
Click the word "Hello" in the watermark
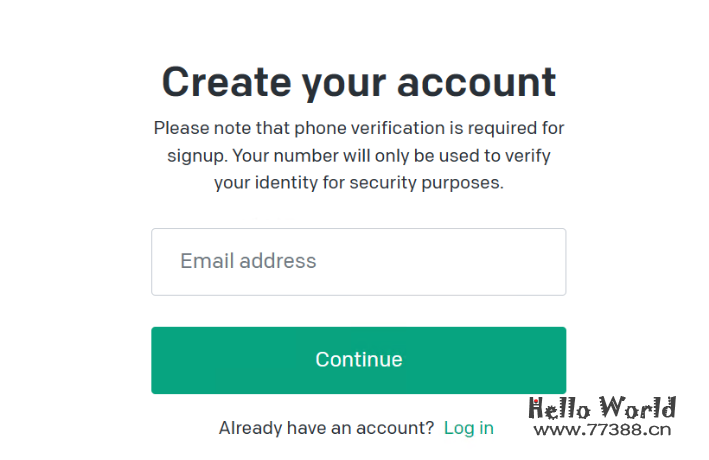[562, 408]
